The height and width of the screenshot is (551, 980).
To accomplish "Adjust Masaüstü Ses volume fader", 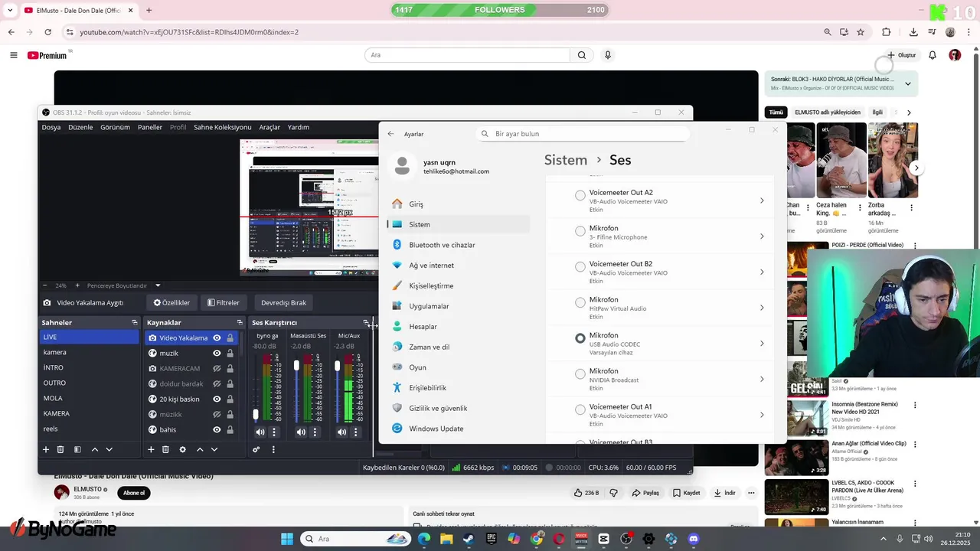I will (x=296, y=366).
